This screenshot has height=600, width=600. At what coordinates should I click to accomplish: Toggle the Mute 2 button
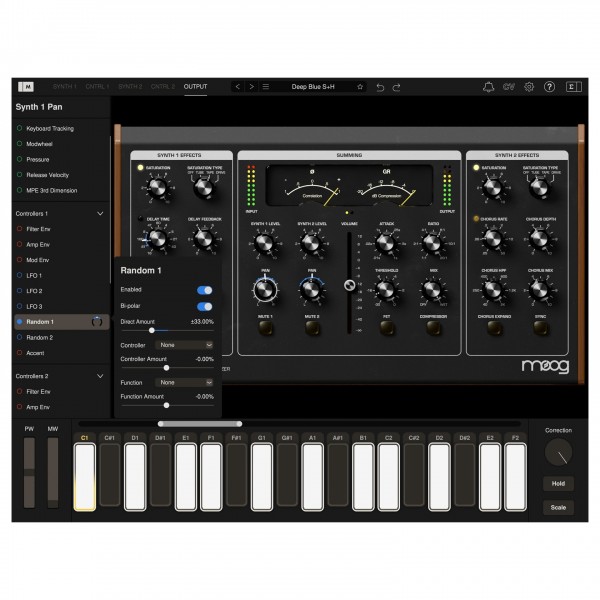[x=312, y=328]
